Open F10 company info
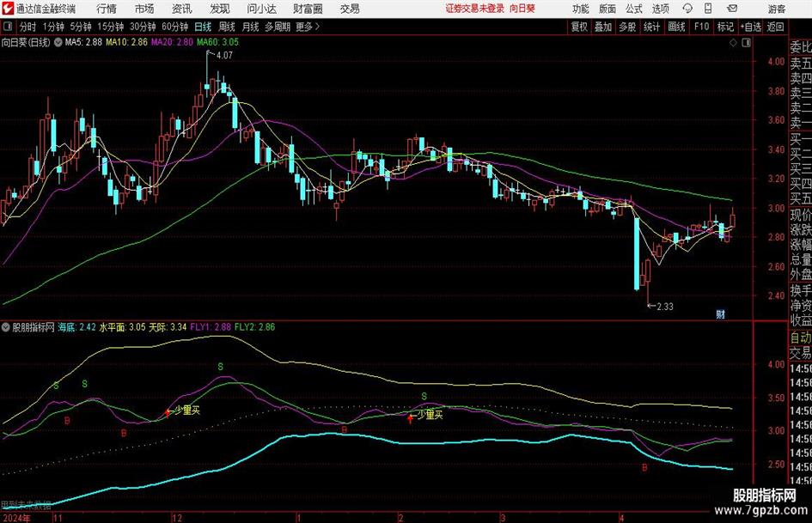812x523 pixels. 701,27
